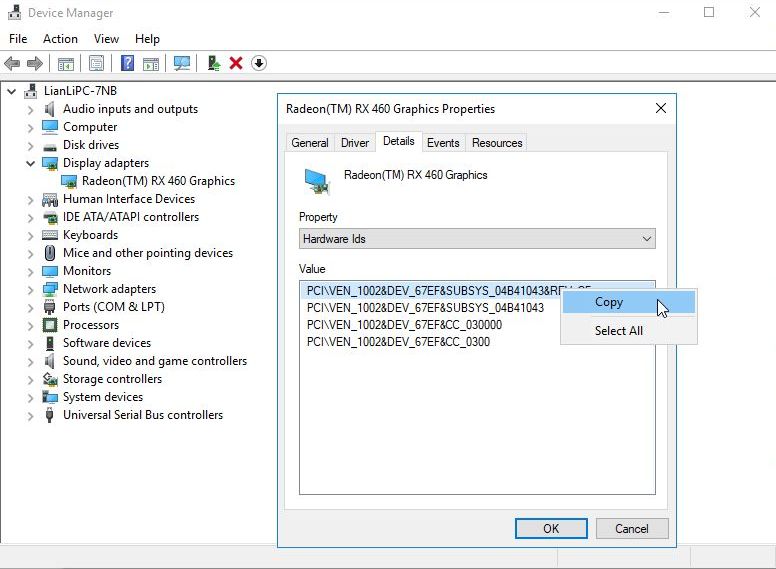Open the Property dropdown showing Hardware Ids

477,239
